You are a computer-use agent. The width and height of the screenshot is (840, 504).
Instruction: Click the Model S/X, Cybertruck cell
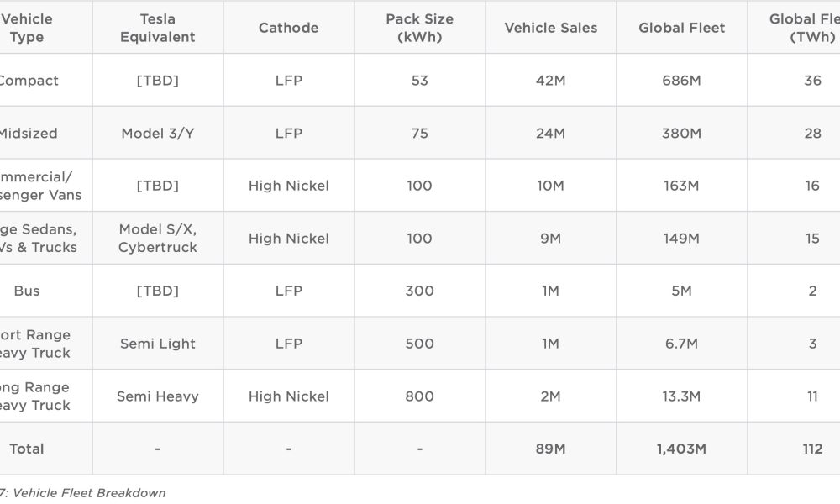point(158,238)
